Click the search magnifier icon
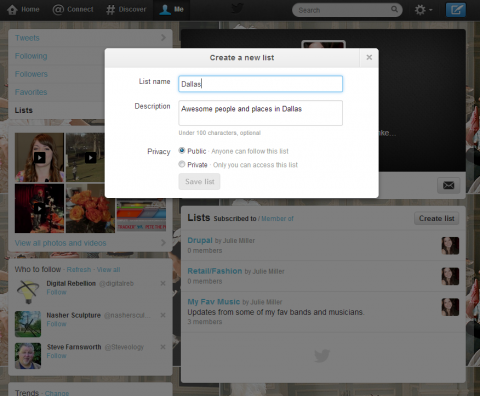 (394, 9)
